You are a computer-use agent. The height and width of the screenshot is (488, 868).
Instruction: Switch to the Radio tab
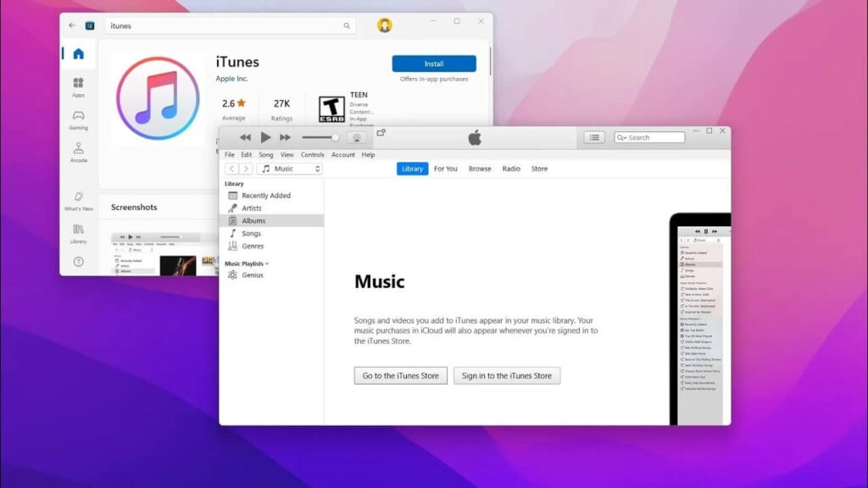[x=511, y=169]
